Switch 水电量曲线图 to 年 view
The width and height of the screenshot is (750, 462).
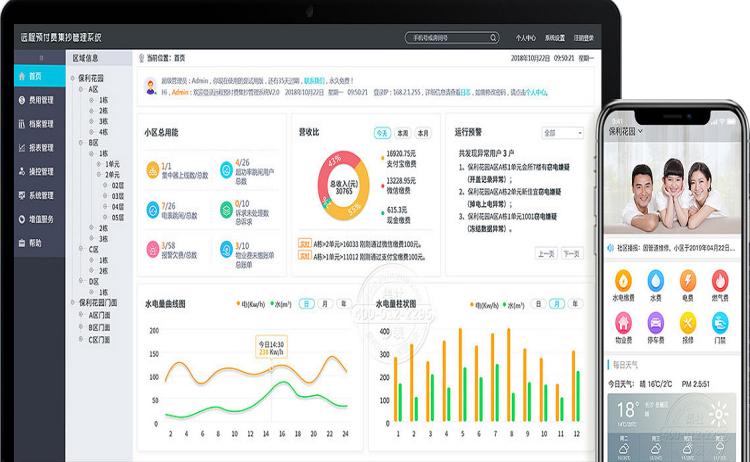343,304
